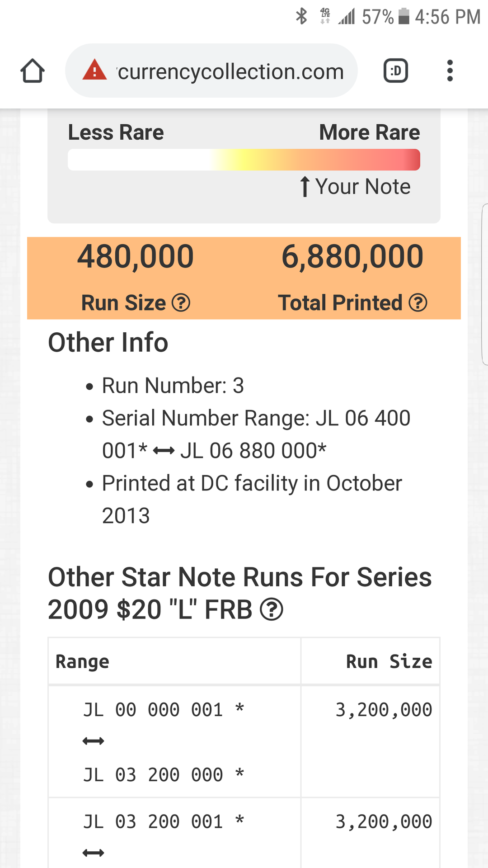Tap the rarity gradient bar
This screenshot has height=868, width=488.
[244, 160]
